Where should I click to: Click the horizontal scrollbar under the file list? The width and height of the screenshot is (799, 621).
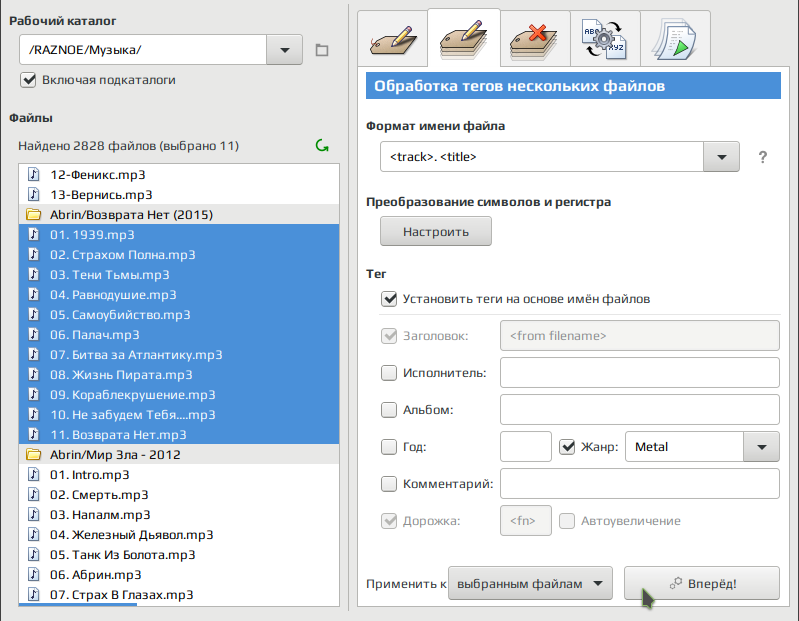(78, 605)
